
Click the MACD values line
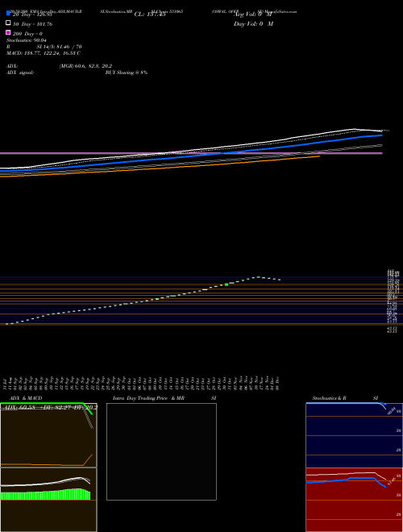(x=44, y=53)
